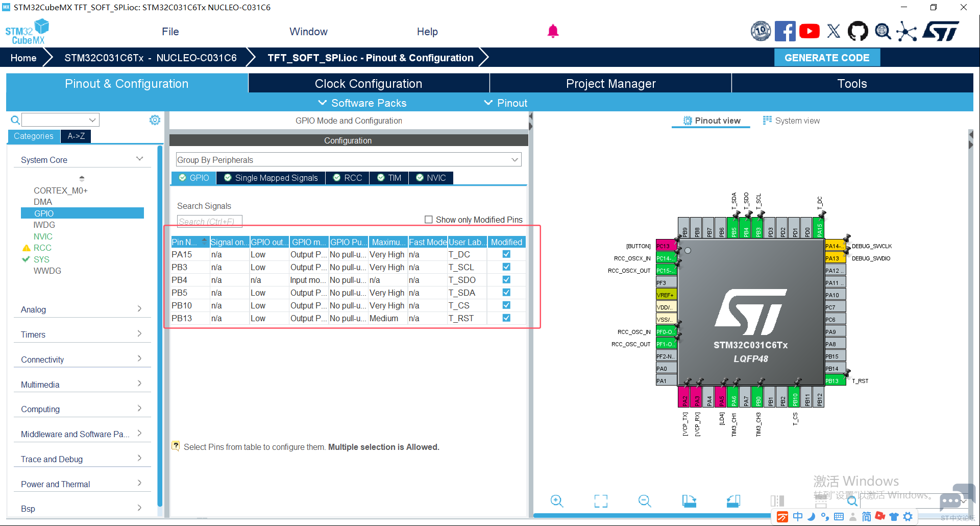Click the ST logo in the header

click(x=941, y=31)
